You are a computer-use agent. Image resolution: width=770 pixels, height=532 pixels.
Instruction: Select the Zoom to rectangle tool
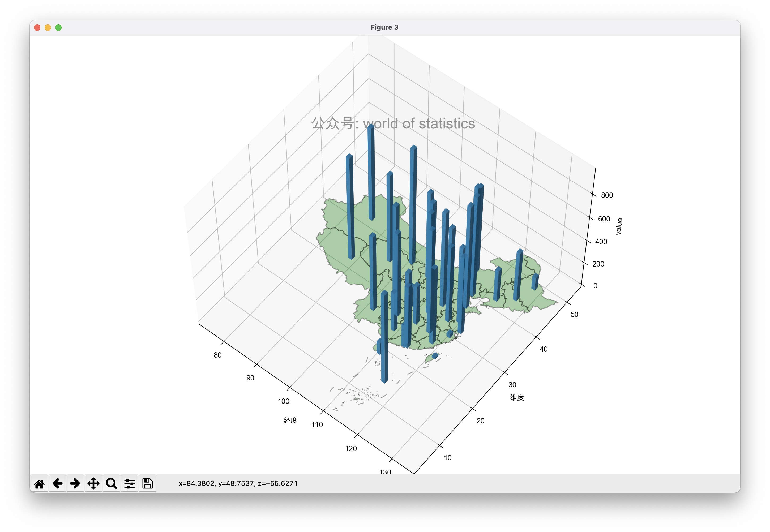[111, 483]
